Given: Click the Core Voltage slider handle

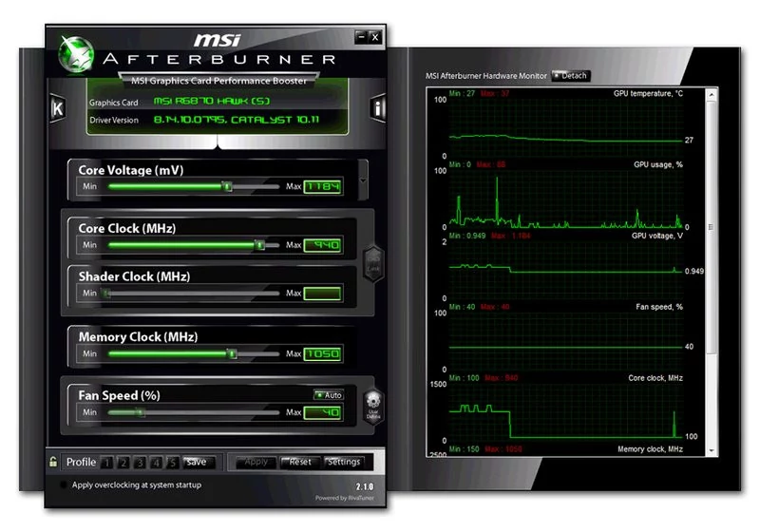Looking at the screenshot, I should pos(227,186).
